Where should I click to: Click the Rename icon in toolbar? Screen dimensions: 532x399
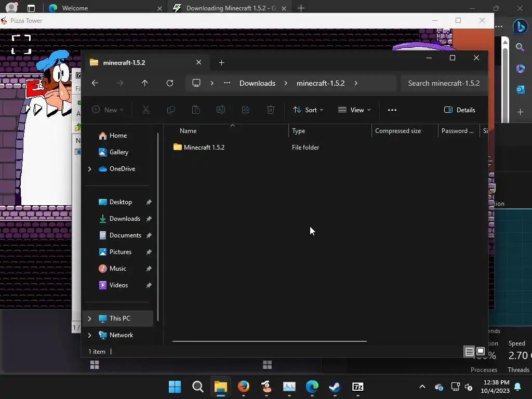[220, 110]
